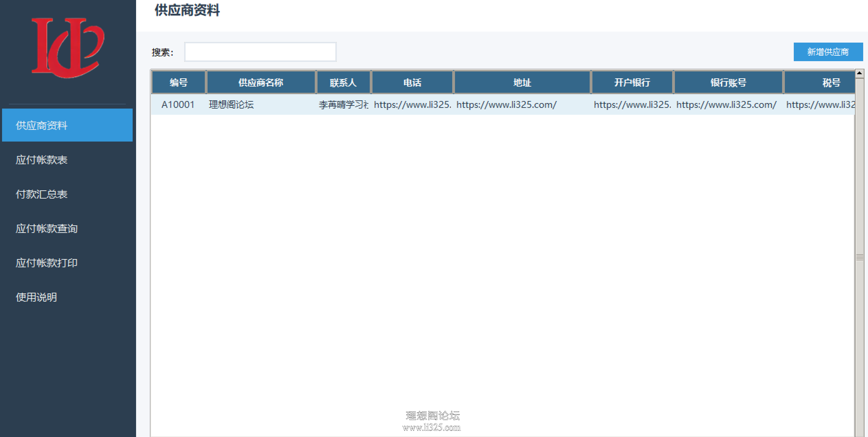Click the 电话 column header
Viewport: 868px width, 437px height.
(412, 82)
